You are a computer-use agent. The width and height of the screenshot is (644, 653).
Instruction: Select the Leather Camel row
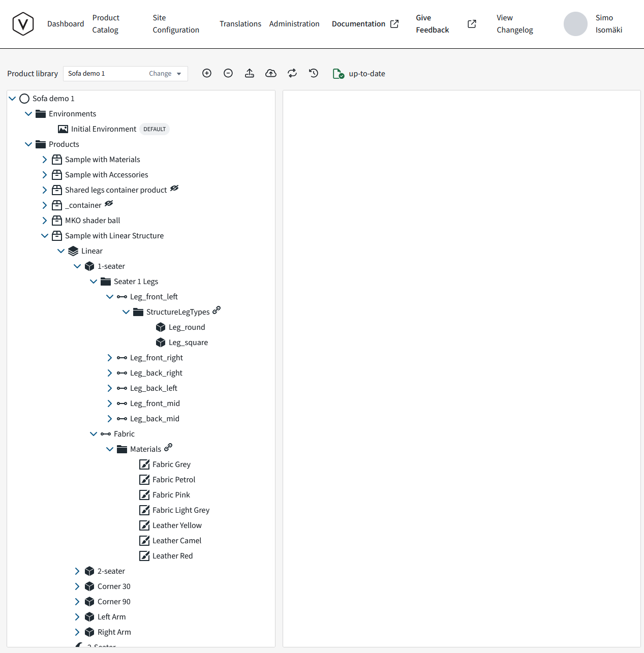(177, 541)
